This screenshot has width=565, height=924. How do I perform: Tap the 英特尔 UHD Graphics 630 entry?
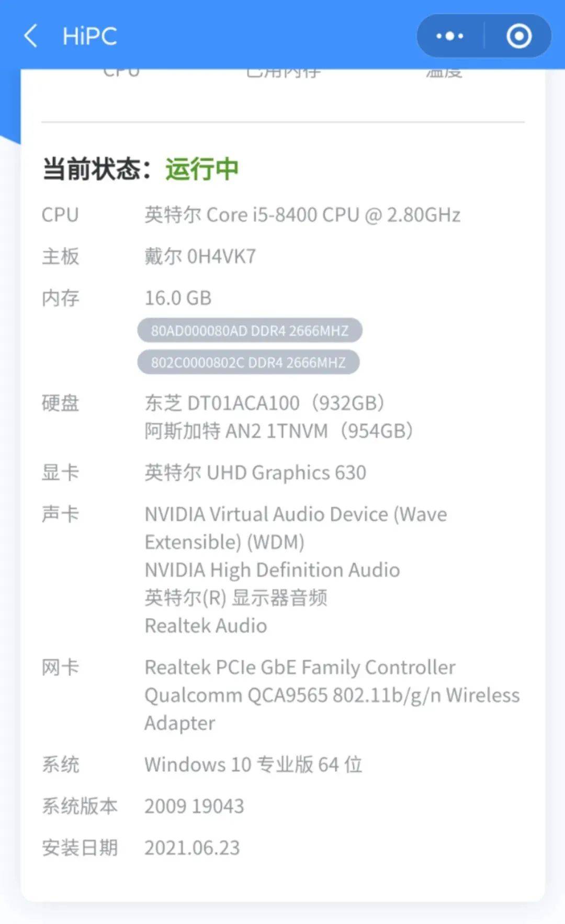pos(255,472)
